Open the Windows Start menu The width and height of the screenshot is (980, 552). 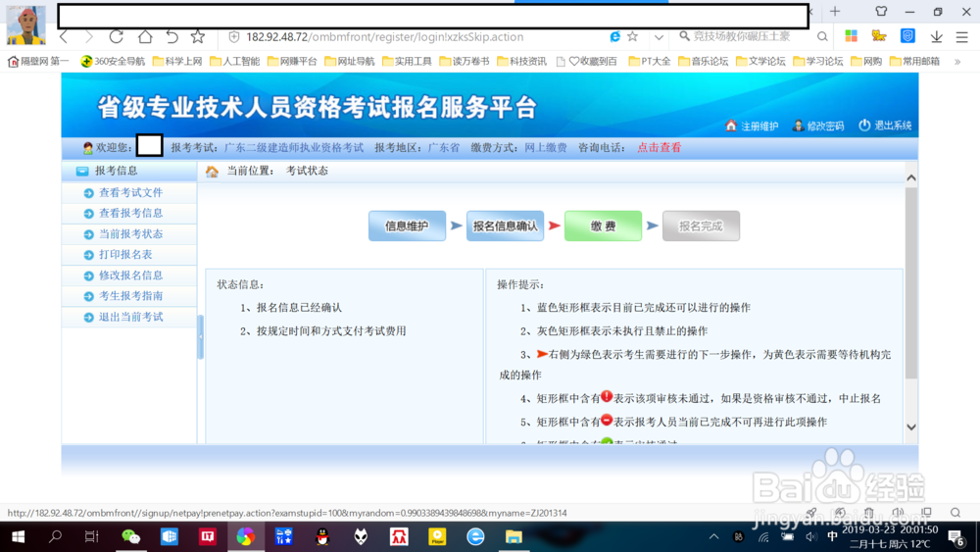pos(18,536)
